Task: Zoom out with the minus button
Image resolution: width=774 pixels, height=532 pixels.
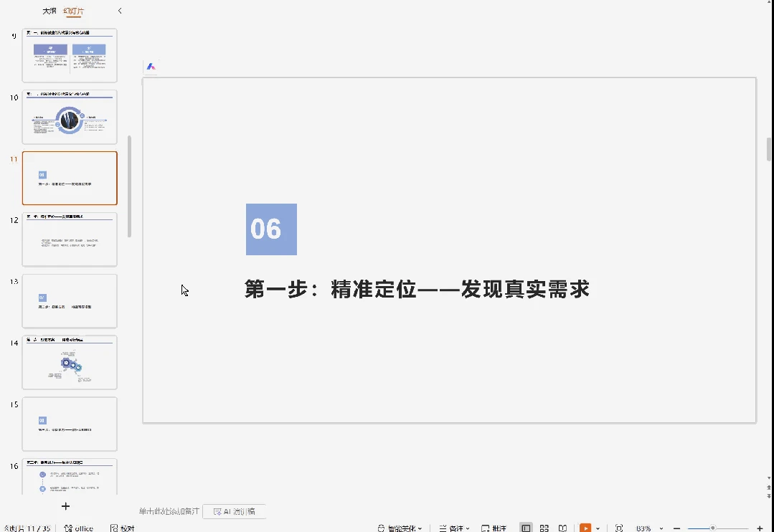Action: [676, 528]
